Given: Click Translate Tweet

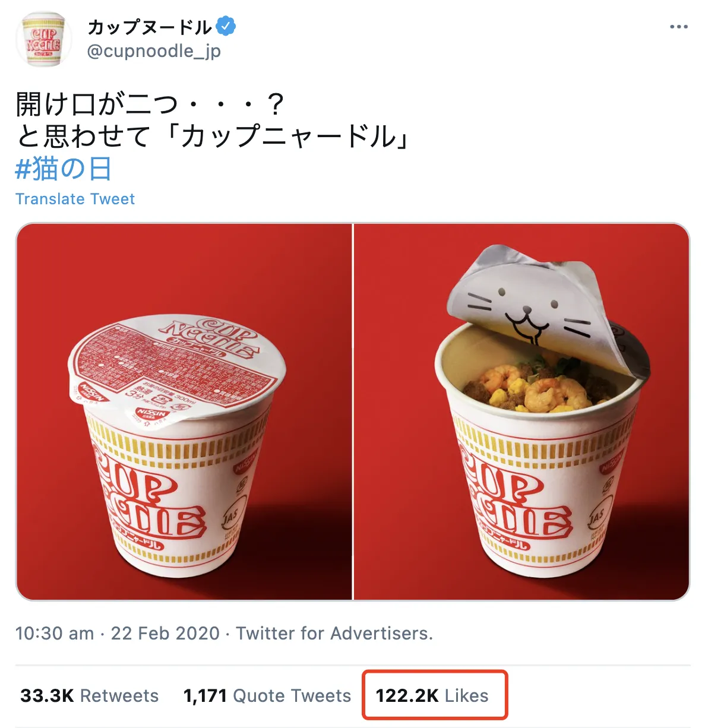Looking at the screenshot, I should pyautogui.click(x=75, y=199).
